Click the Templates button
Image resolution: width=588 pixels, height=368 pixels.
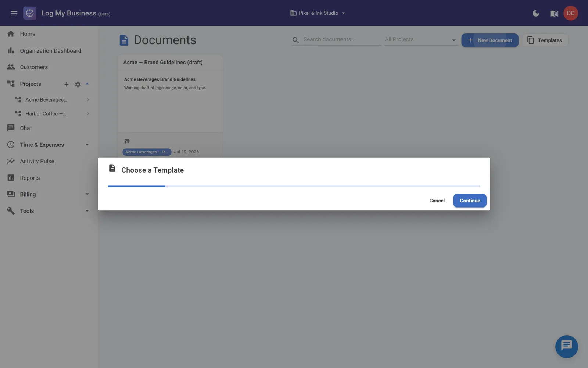tap(545, 40)
